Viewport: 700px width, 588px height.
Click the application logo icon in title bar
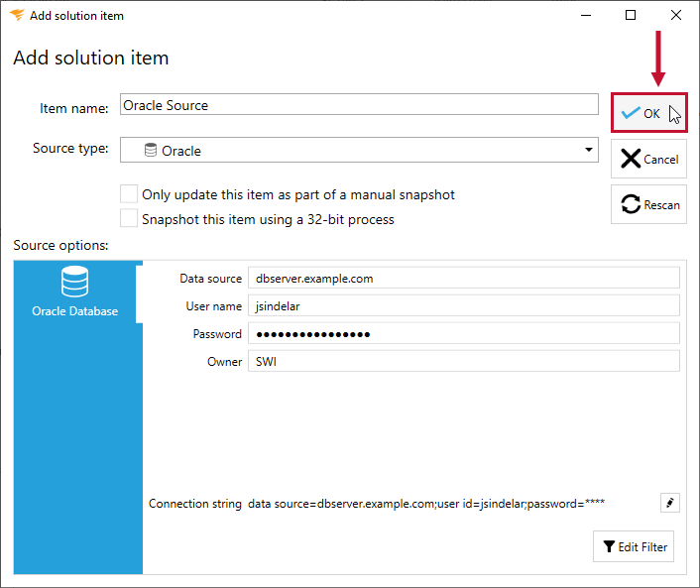(17, 15)
